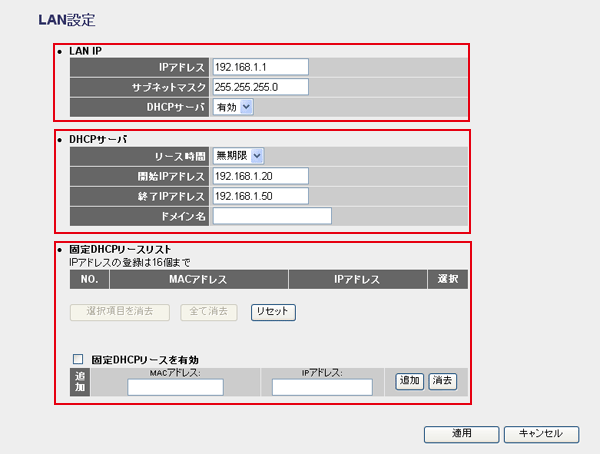The image size is (600, 454).
Task: Click the キャンセル button
Action: [541, 434]
